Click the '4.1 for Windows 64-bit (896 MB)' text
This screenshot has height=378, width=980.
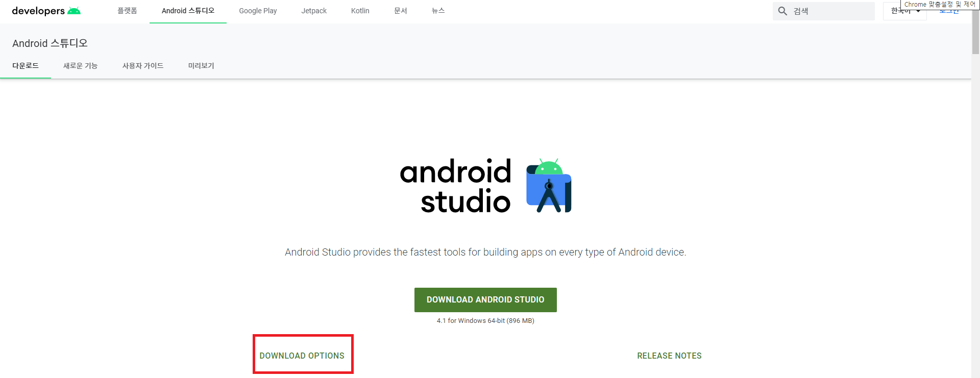[485, 321]
